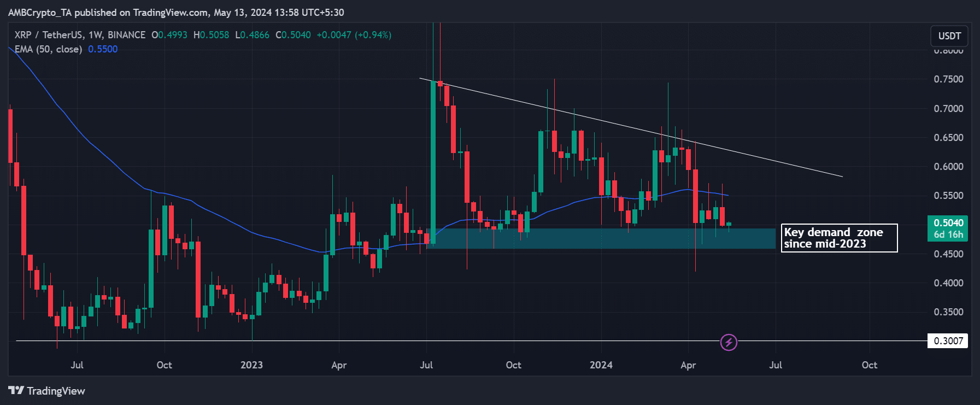Click the final Oct time axis label
This screenshot has height=405, width=980.
(x=869, y=365)
